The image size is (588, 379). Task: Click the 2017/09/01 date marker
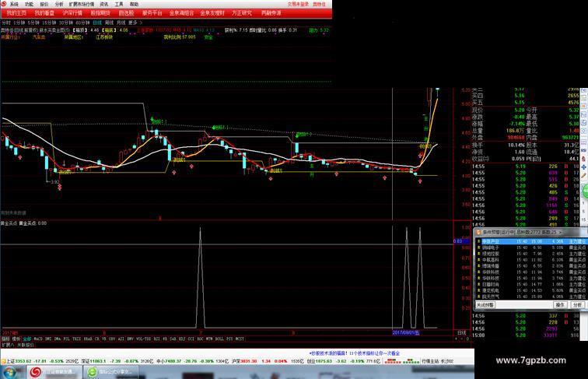tap(406, 332)
